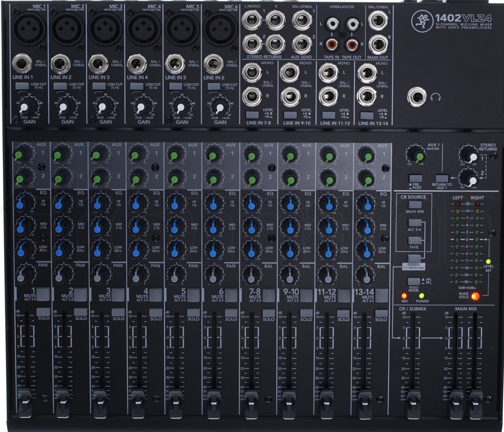Click the red RUDE SOLO light

tap(475, 296)
